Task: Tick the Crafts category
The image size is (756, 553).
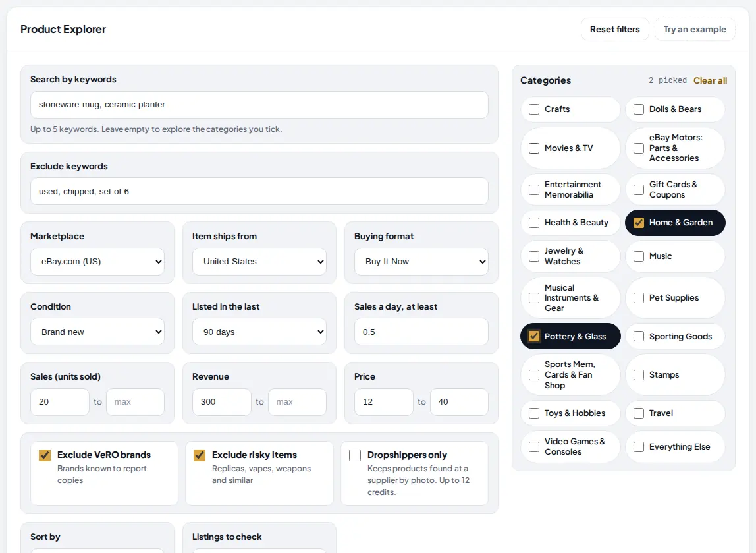Action: click(x=534, y=109)
